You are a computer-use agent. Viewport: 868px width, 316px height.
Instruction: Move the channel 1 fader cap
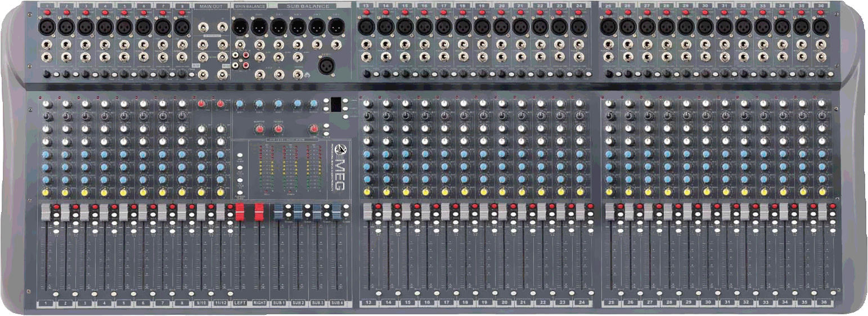(46, 212)
